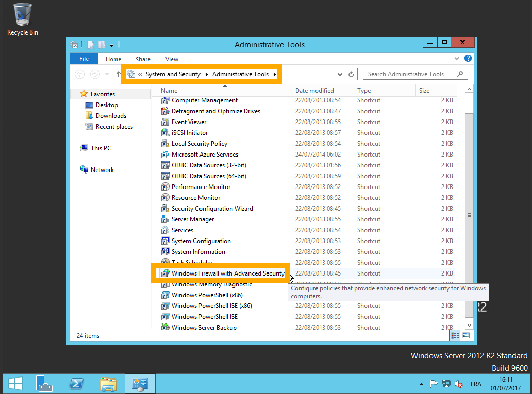Select Windows PowerShell ISE (x86) icon
The width and height of the screenshot is (532, 394).
pos(165,306)
